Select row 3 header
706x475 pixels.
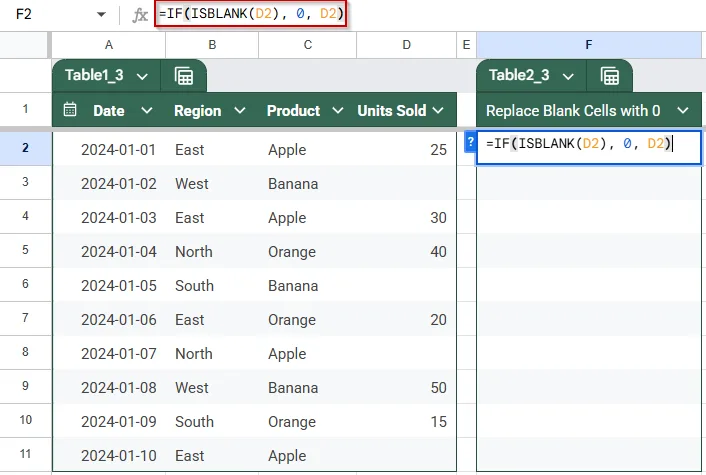point(25,182)
